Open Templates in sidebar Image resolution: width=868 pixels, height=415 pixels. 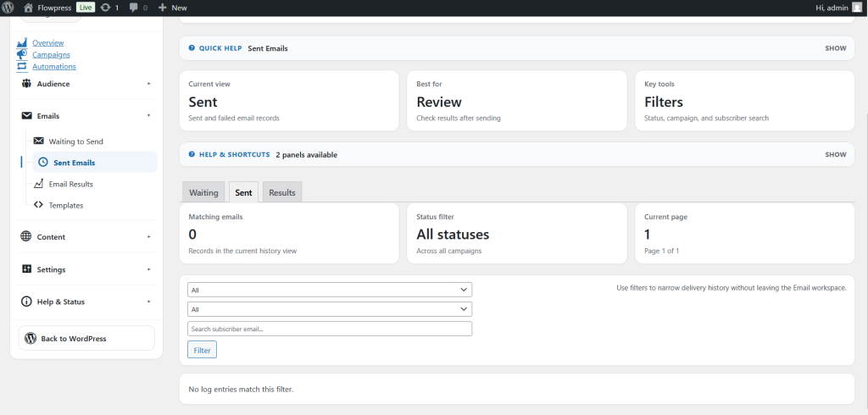coord(66,205)
